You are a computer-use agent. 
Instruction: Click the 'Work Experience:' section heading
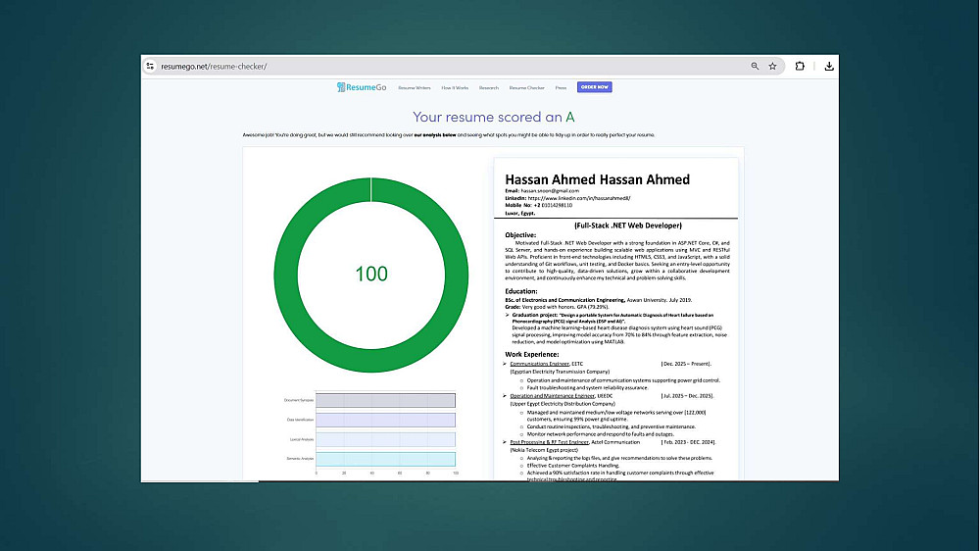(x=532, y=355)
